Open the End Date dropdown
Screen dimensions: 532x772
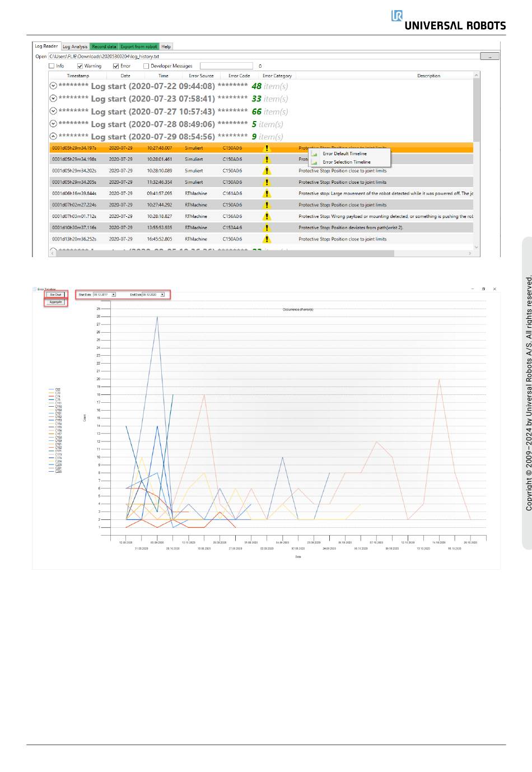click(x=162, y=294)
